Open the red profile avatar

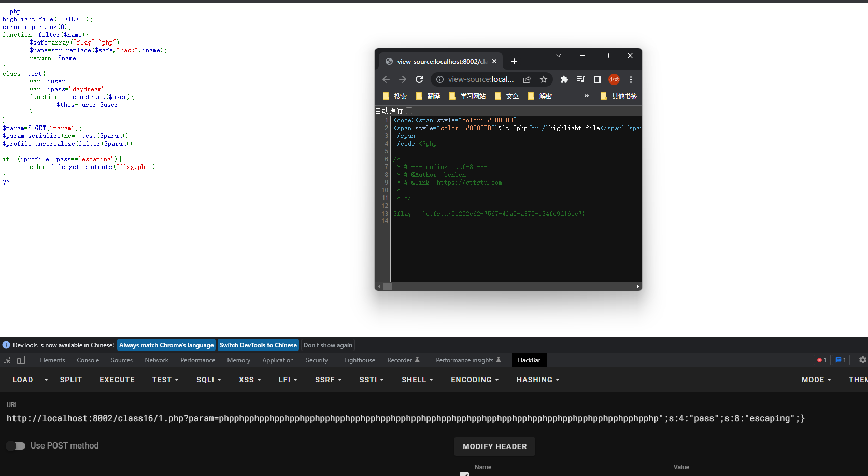614,79
